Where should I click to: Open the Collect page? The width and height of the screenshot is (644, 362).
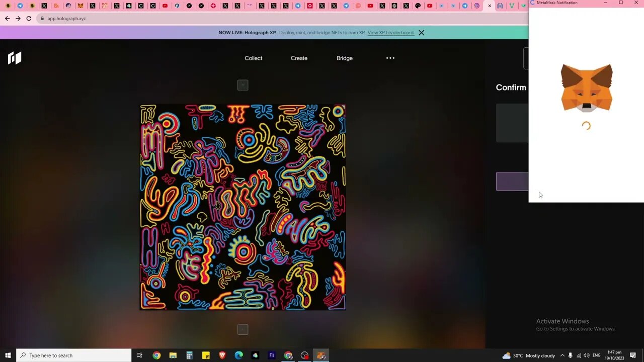point(253,58)
